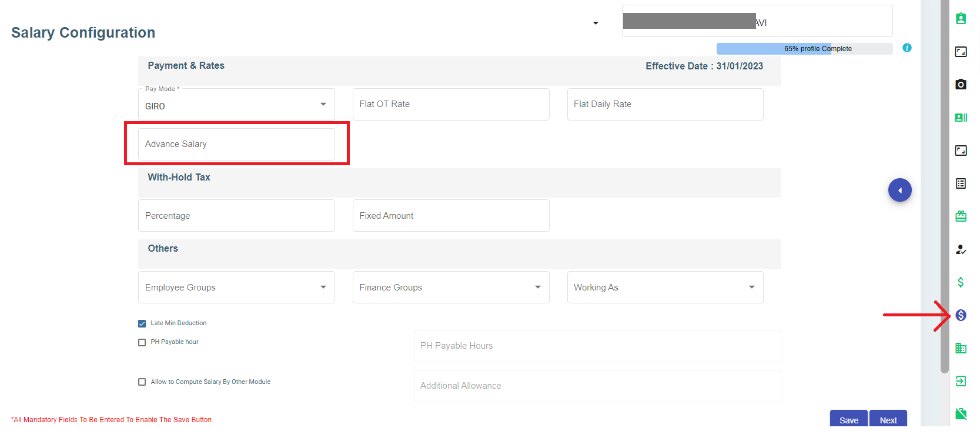Click the person with checkmark icon
The height and width of the screenshot is (431, 980).
[x=961, y=249]
